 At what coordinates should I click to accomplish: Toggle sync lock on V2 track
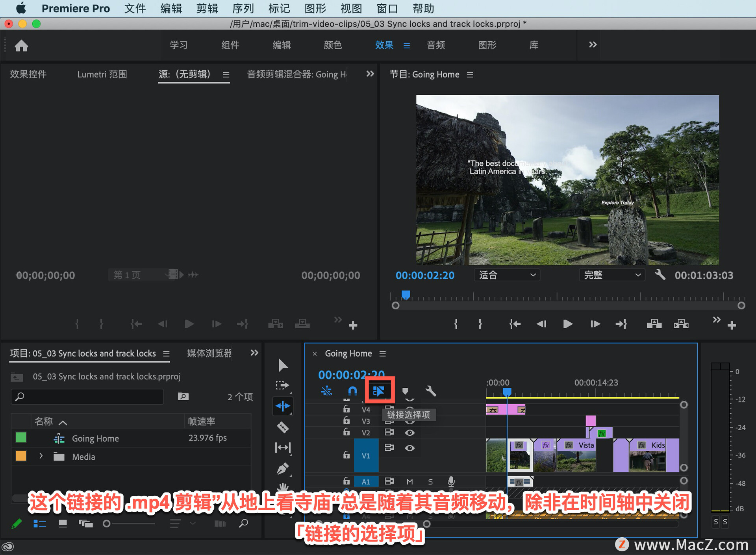click(x=389, y=432)
